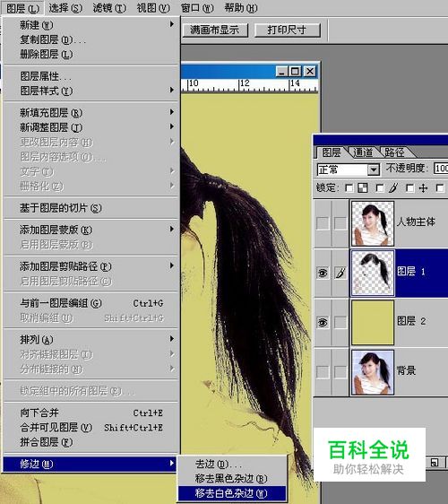Open the 选择 (S) menu

point(65,8)
